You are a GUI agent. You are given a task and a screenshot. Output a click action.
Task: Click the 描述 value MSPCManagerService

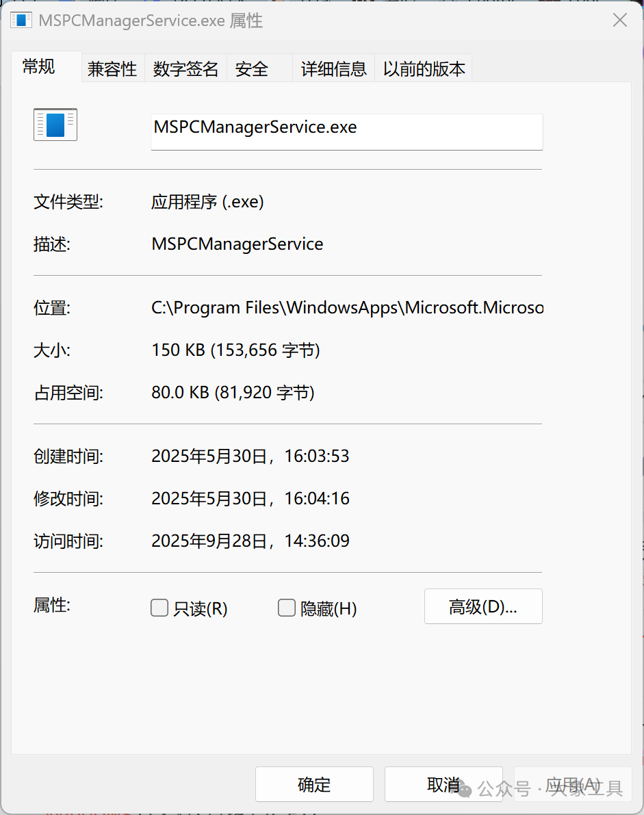237,244
